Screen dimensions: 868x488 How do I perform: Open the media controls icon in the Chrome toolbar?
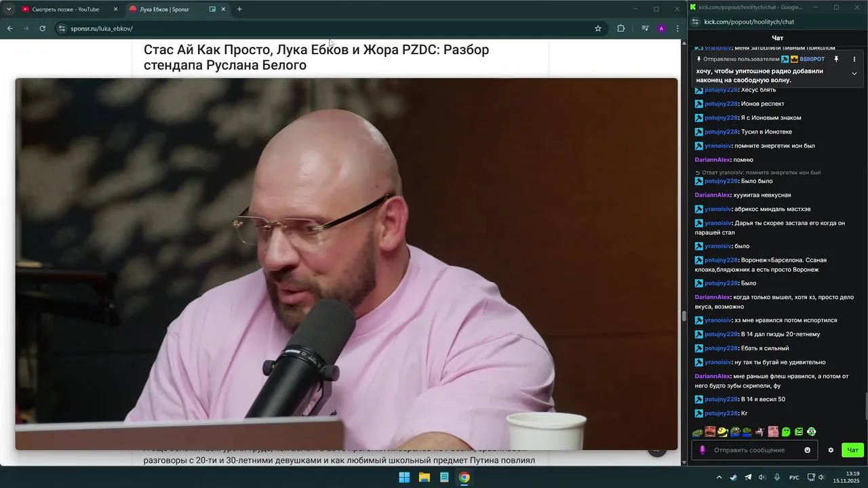tap(645, 28)
